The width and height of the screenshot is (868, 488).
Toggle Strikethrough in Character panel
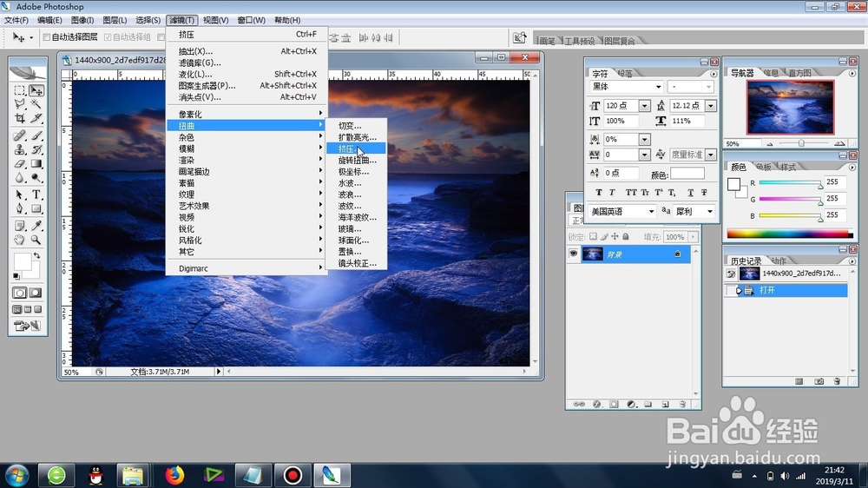704,192
